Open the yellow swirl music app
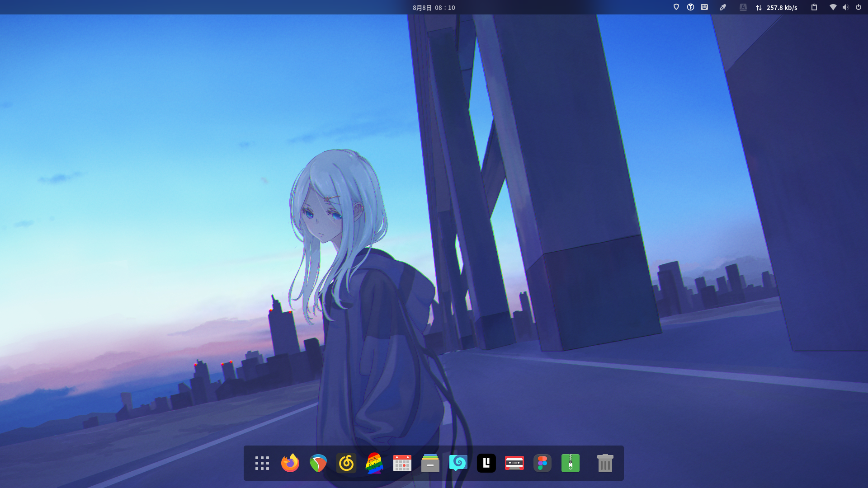This screenshot has width=868, height=488. click(346, 463)
